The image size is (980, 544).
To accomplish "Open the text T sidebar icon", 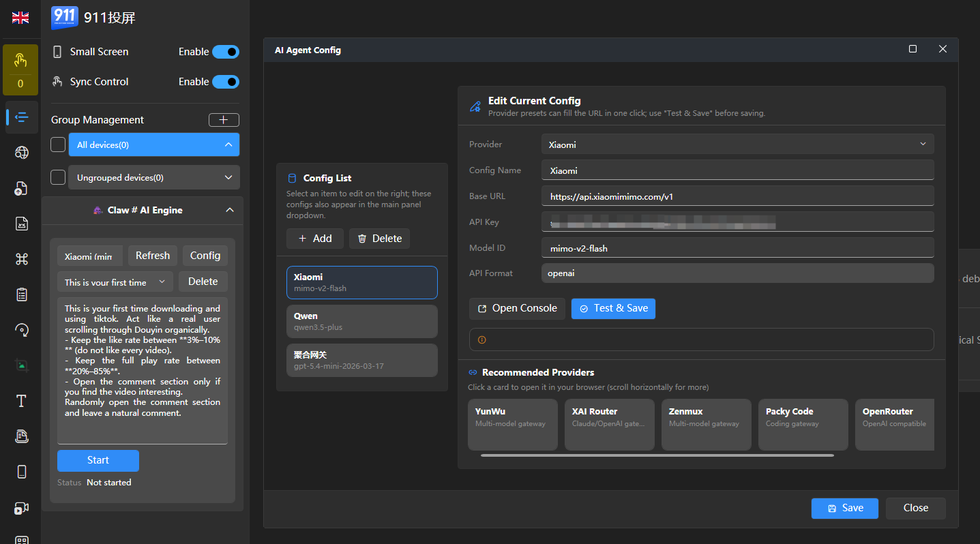I will (22, 401).
